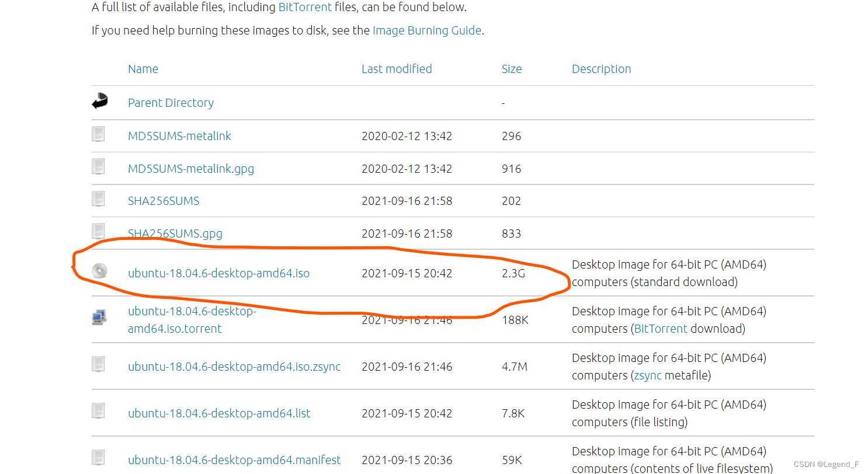Viewport: 868px width, 474px height.
Task: Click file icon beside MD5SUMS-metalink.gpg
Action: 98,167
